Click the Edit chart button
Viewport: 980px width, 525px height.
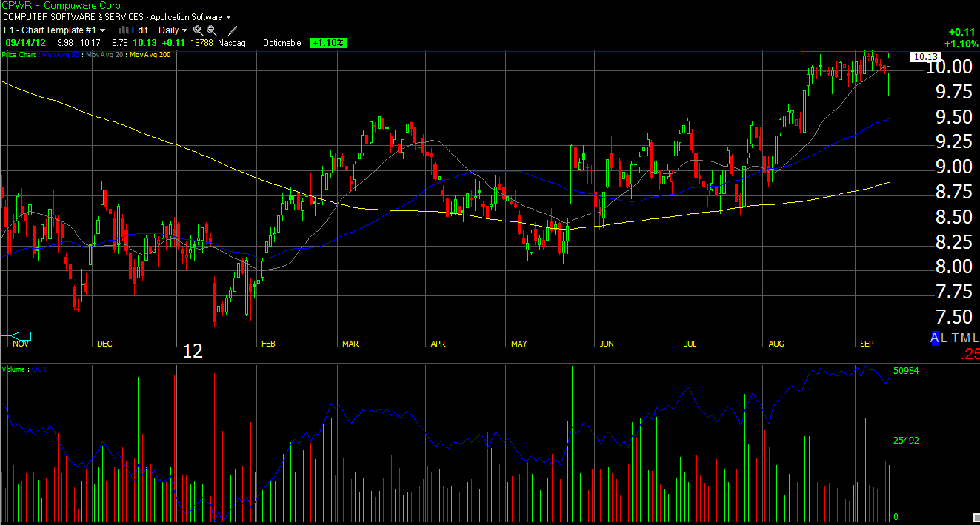pos(139,30)
